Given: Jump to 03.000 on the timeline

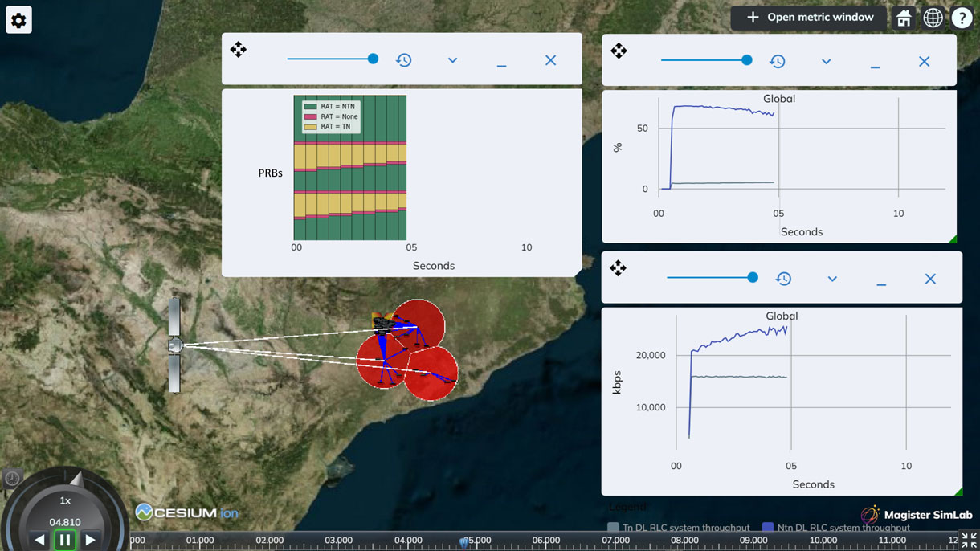Looking at the screenshot, I should pyautogui.click(x=338, y=541).
